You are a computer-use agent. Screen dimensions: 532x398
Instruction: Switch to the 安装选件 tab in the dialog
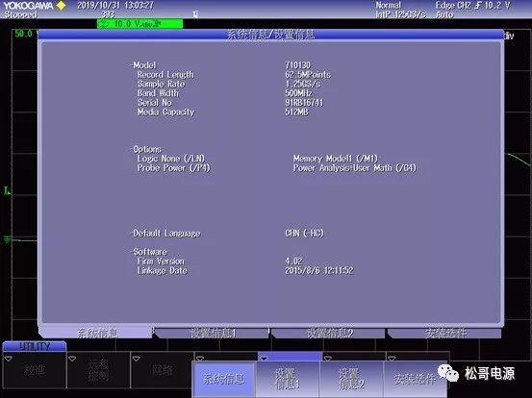[445, 333]
